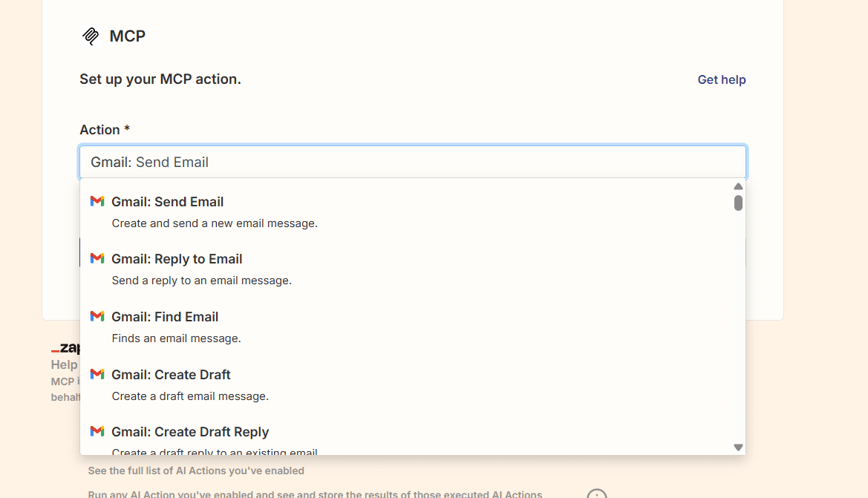Select the Gmail: Send Email action
This screenshot has width=868, height=498.
pos(167,202)
